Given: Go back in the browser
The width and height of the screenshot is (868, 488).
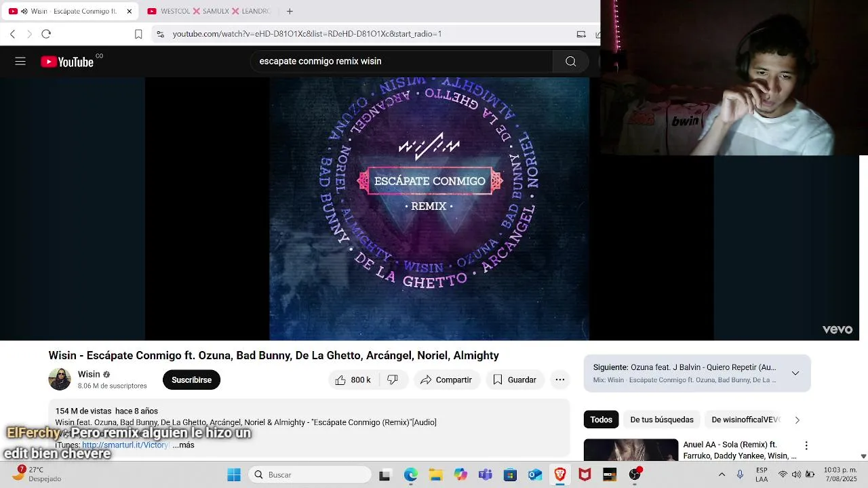Looking at the screenshot, I should pyautogui.click(x=12, y=34).
